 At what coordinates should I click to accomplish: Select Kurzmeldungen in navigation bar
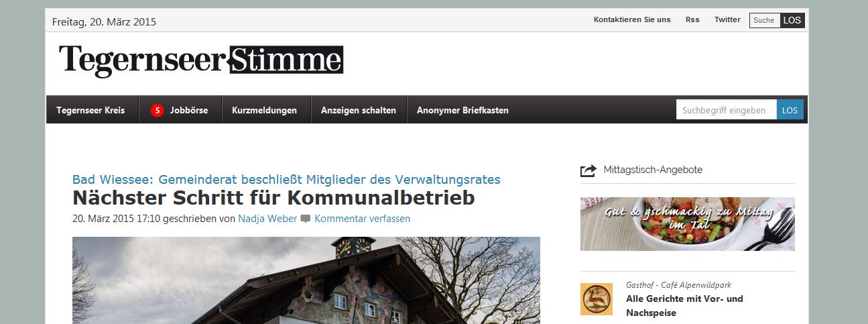(x=264, y=110)
